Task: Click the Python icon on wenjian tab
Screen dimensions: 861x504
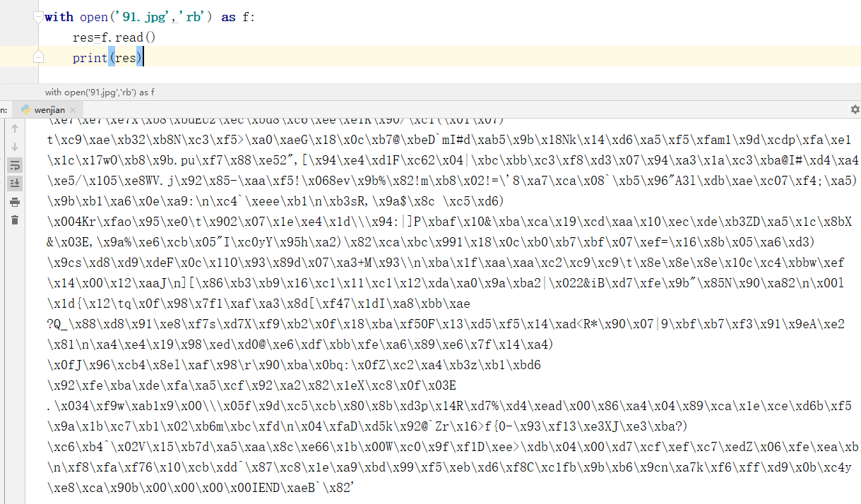Action: (26, 109)
